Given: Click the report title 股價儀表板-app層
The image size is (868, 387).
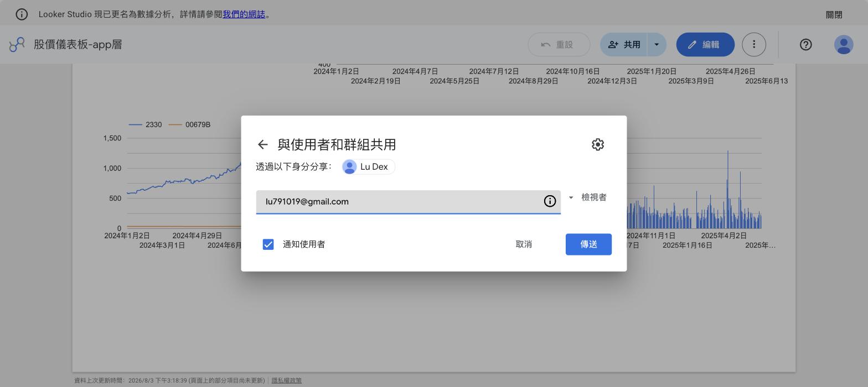Looking at the screenshot, I should click(x=78, y=45).
